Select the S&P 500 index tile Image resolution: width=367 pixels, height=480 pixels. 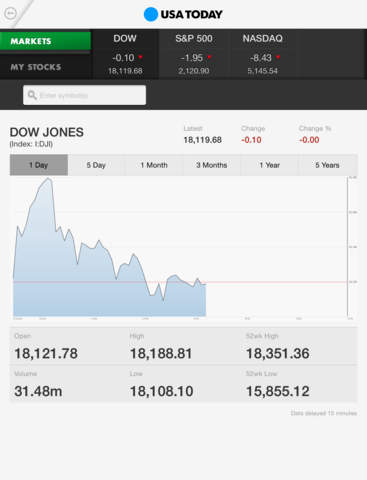click(194, 54)
